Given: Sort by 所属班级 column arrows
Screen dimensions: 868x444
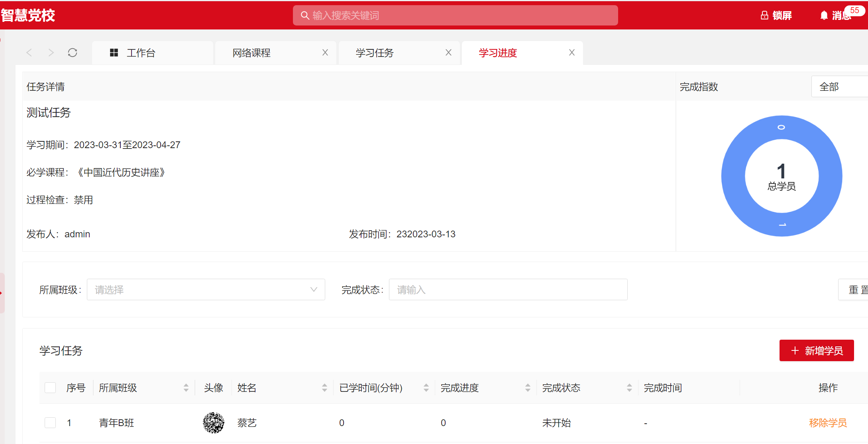Looking at the screenshot, I should pyautogui.click(x=186, y=387).
